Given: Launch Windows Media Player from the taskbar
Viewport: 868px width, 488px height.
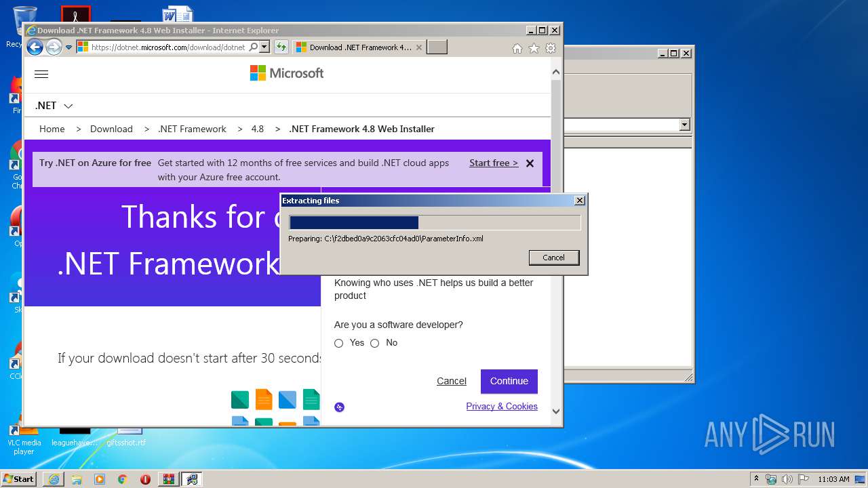Looking at the screenshot, I should [100, 479].
